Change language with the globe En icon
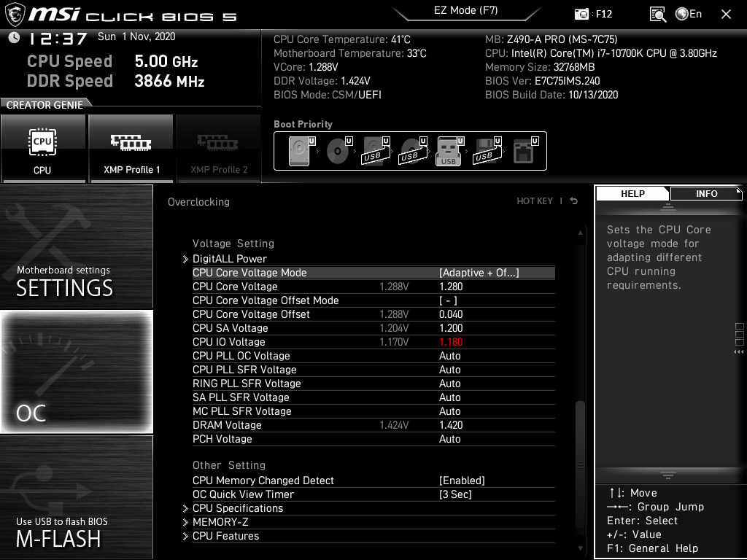Screen dimensions: 747x560 [x=689, y=15]
